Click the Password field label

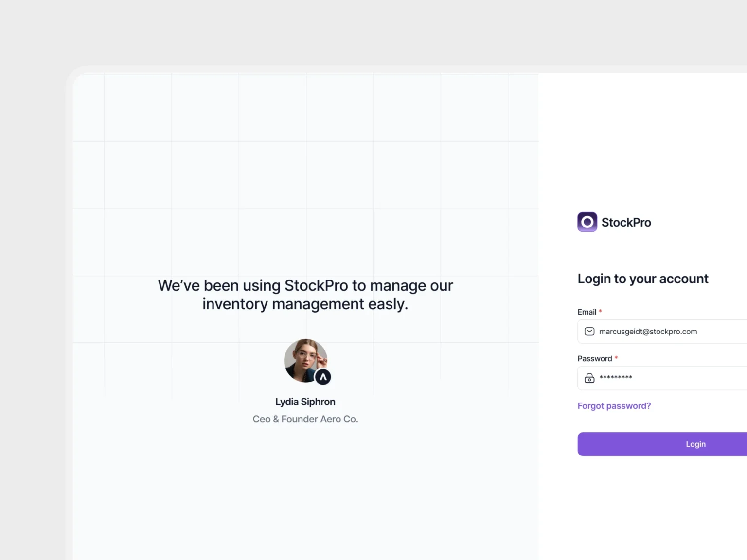pyautogui.click(x=594, y=359)
